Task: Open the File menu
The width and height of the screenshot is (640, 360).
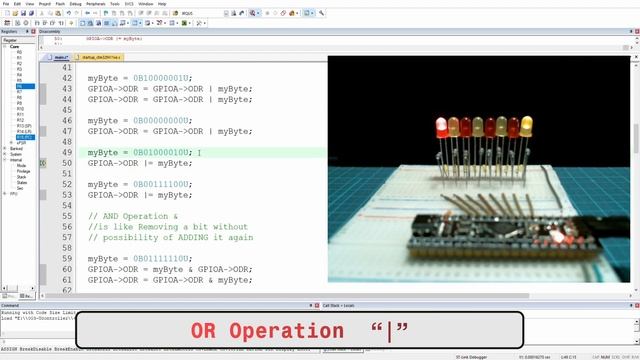Action: click(6, 4)
